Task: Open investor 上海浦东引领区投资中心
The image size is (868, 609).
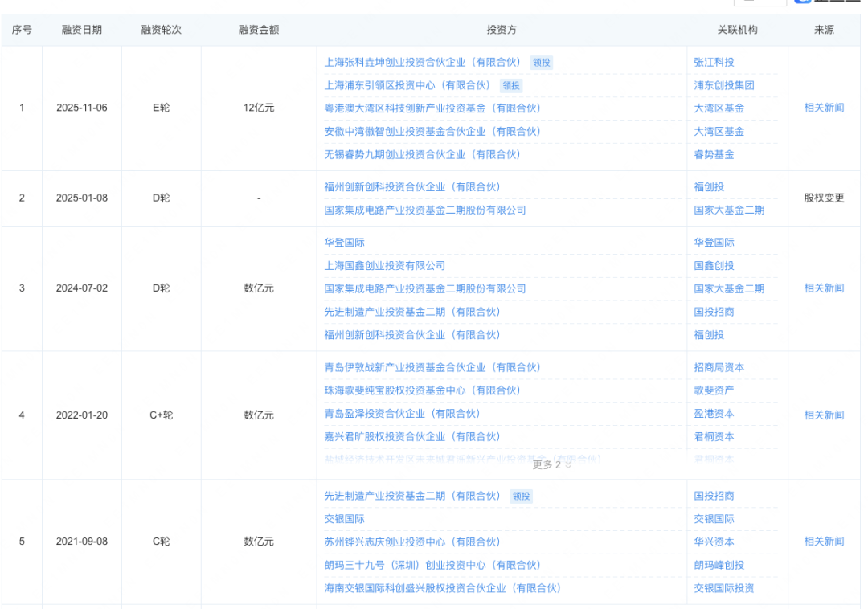Action: coord(407,86)
